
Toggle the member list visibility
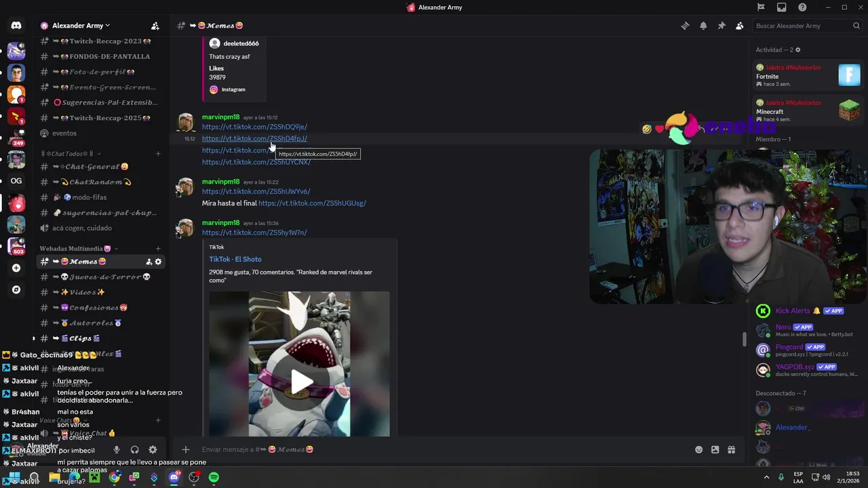point(740,26)
